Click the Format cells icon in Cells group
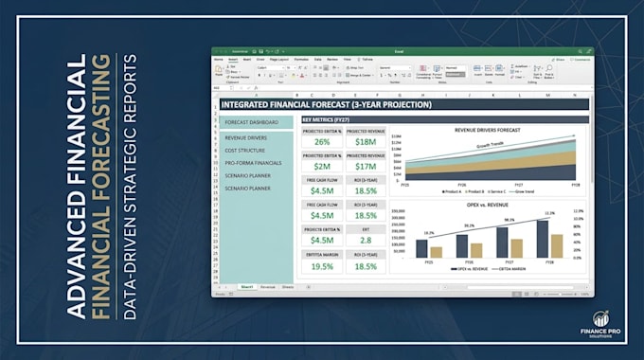This screenshot has height=360, width=644. pyautogui.click(x=499, y=68)
